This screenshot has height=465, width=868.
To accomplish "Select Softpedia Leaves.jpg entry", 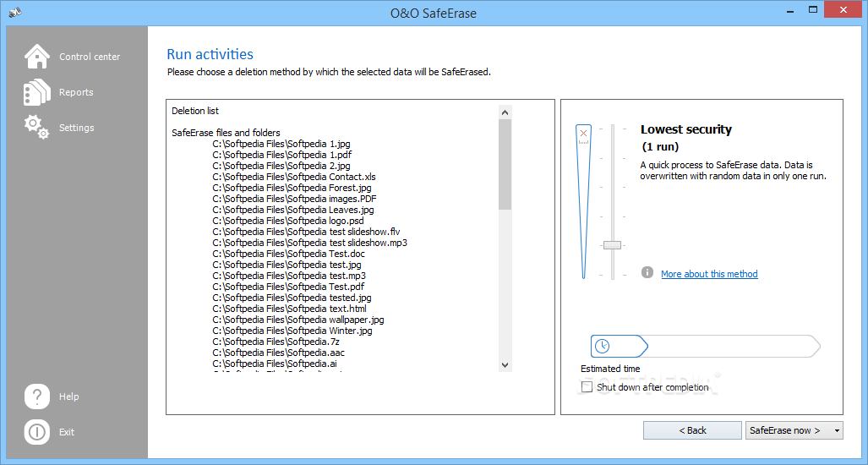I will [x=293, y=210].
